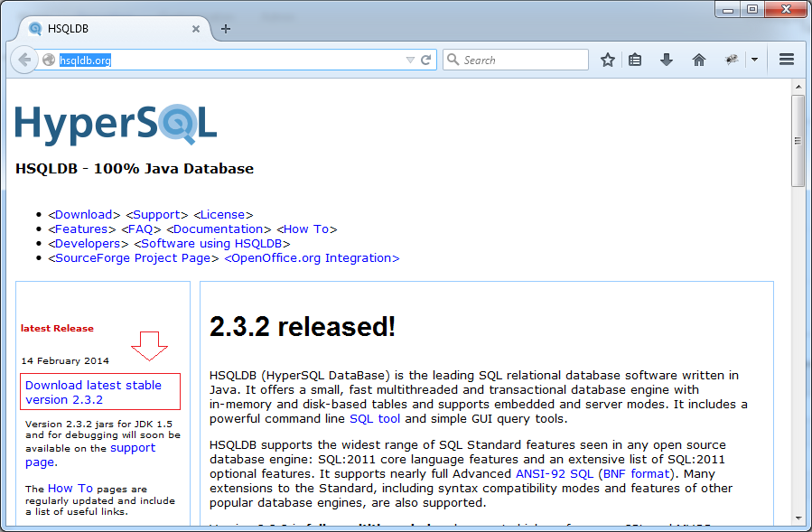Viewport: 812px width, 532px height.
Task: Open the Download link
Action: pos(84,214)
